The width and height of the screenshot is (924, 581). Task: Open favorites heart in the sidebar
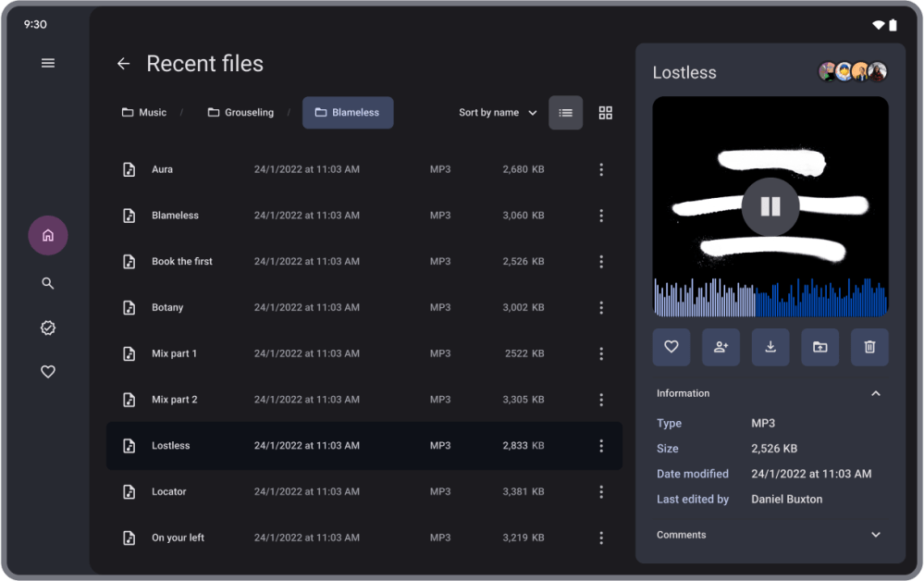pos(48,372)
